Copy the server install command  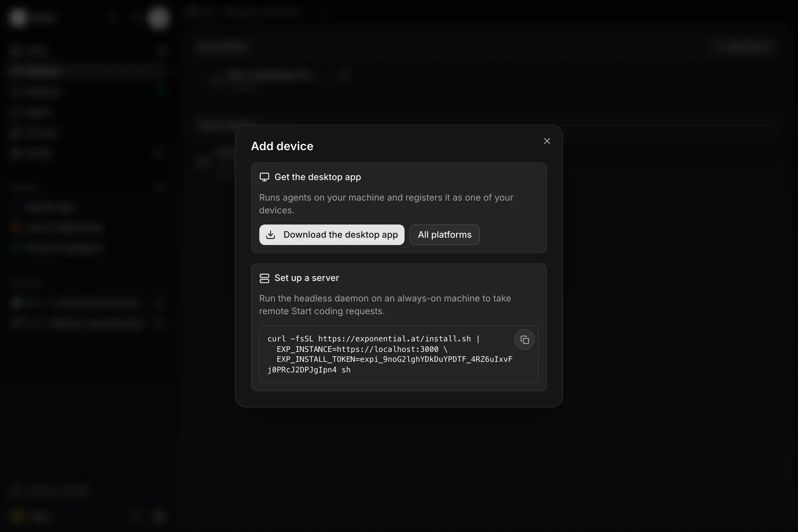pos(524,340)
